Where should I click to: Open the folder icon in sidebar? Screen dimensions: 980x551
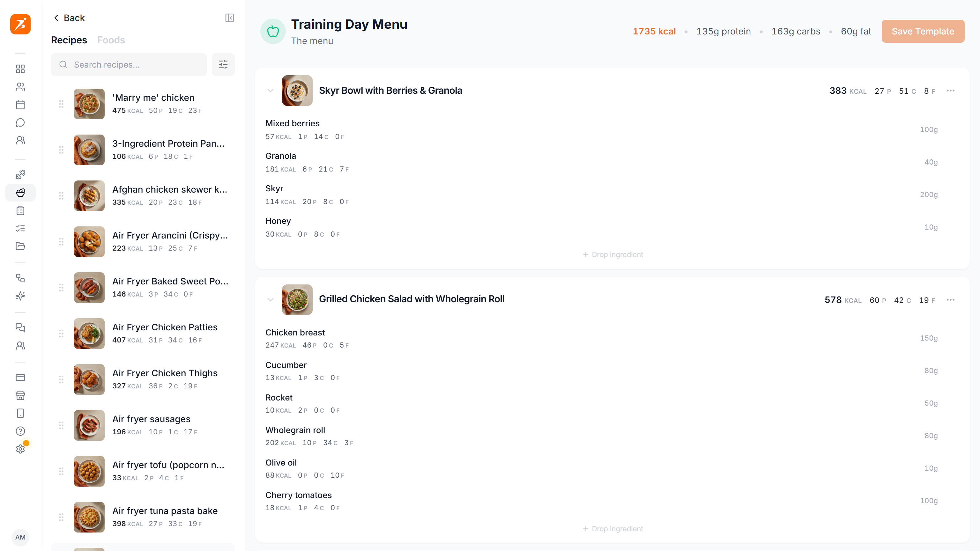tap(20, 246)
